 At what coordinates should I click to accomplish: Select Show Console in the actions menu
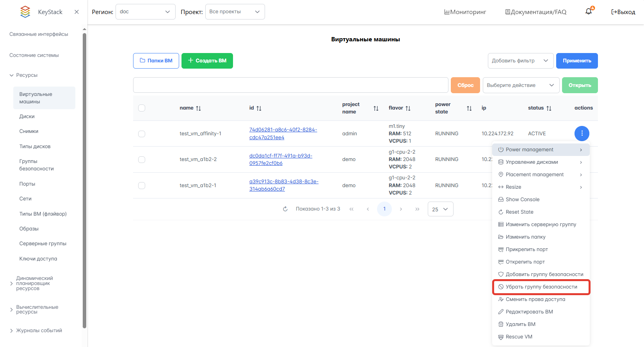tap(522, 200)
